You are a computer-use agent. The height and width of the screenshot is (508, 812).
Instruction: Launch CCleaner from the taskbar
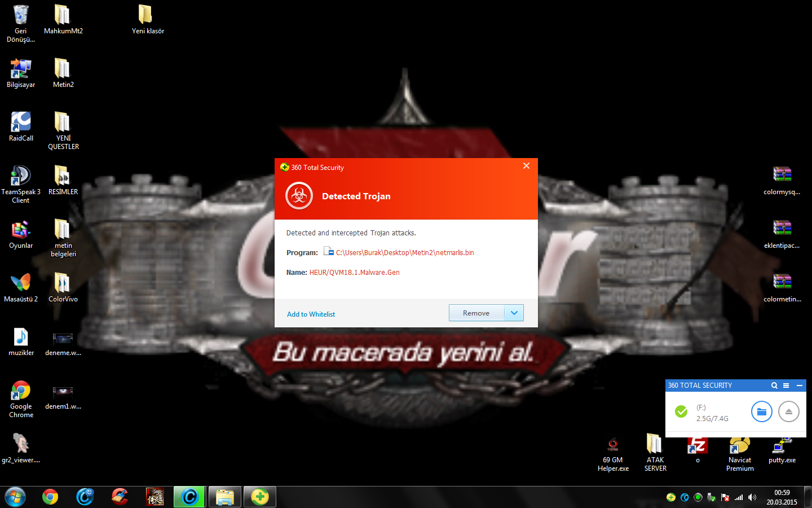pos(120,497)
